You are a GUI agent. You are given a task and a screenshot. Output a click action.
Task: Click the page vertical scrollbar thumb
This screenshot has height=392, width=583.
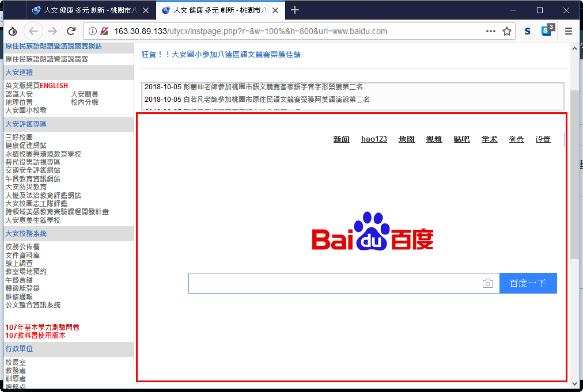click(574, 174)
